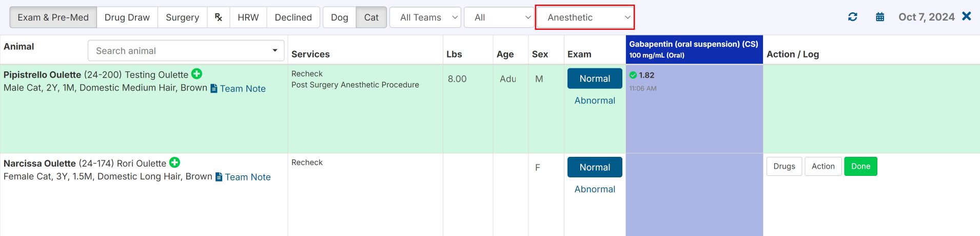Viewport: 980px width, 236px height.
Task: Select Abnormal exam for Narcissa Oulette
Action: coord(595,189)
